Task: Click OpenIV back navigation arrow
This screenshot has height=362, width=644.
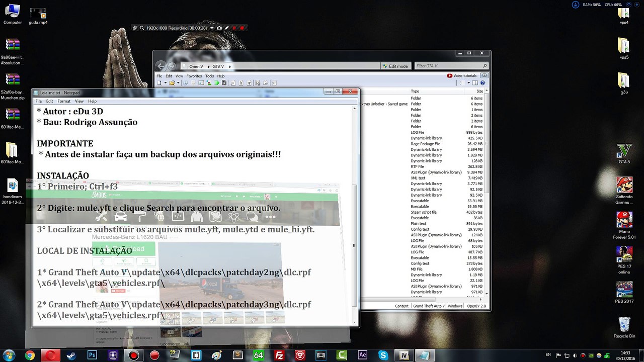Action: point(160,66)
